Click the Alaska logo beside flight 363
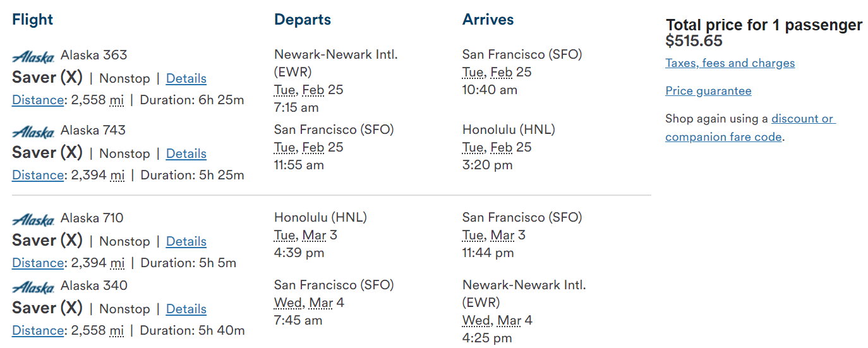 coord(33,57)
